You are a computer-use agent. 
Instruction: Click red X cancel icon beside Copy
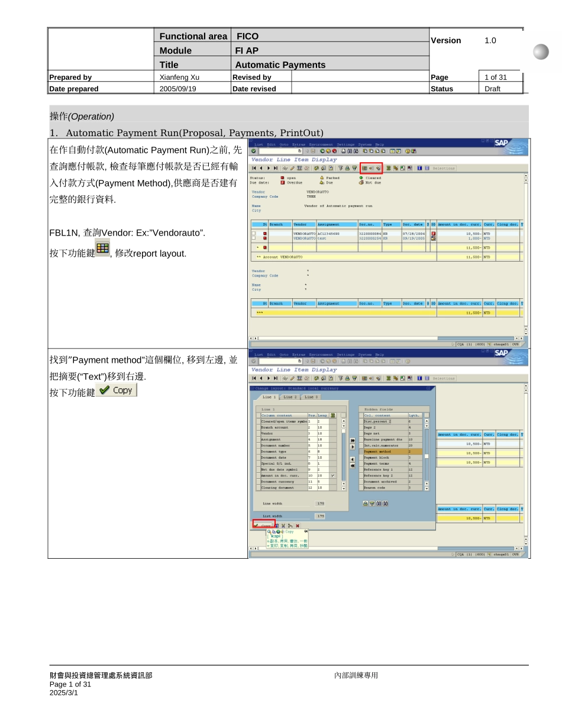tap(298, 526)
